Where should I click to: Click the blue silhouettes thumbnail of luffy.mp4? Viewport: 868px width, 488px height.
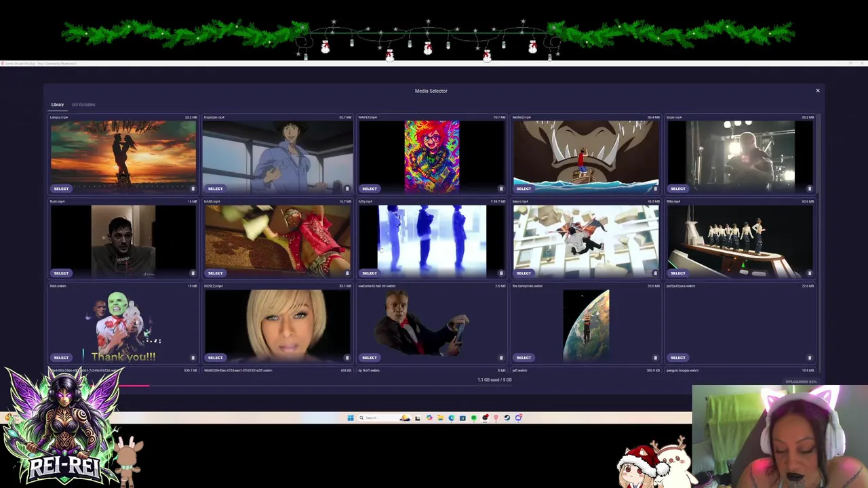(x=432, y=241)
